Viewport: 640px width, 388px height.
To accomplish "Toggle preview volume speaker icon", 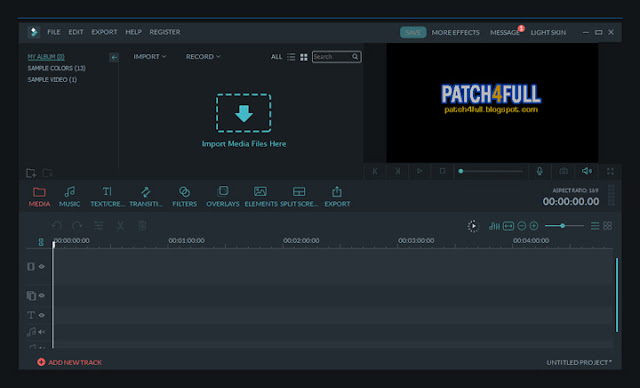I will [x=587, y=171].
